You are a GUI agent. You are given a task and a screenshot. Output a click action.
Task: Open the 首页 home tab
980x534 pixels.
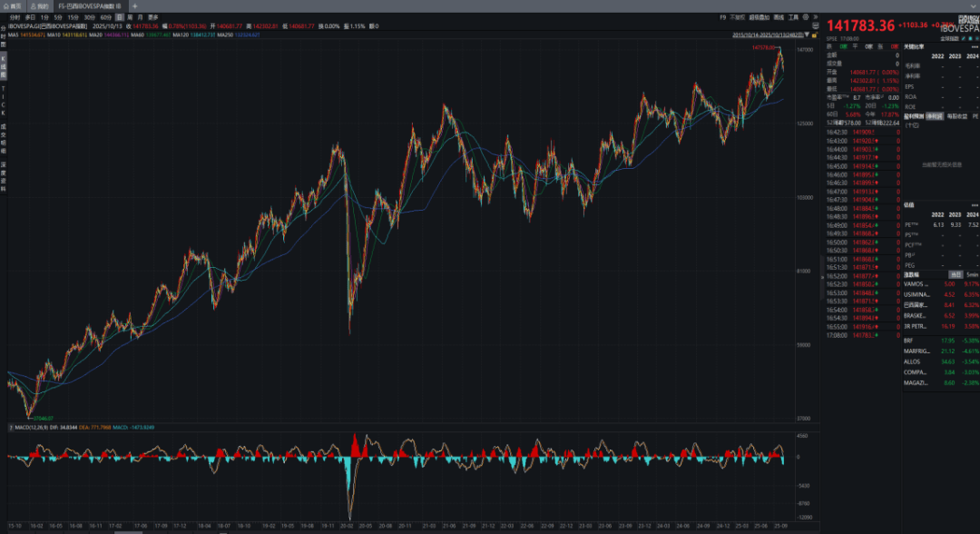point(15,5)
